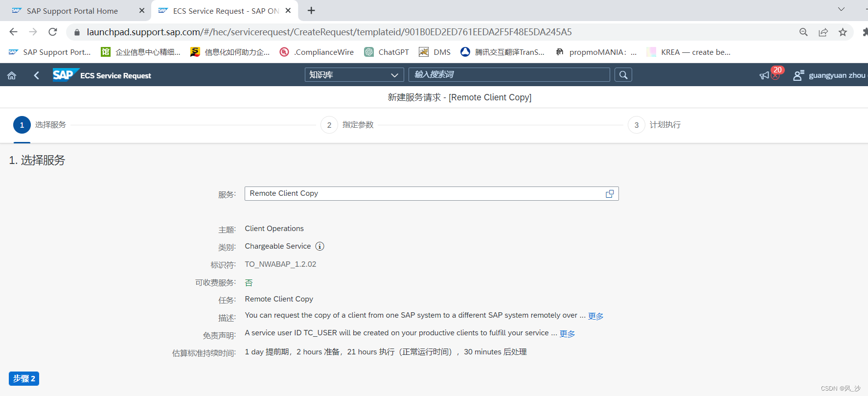The width and height of the screenshot is (868, 396).
Task: Click user name guangyuan zhou
Action: (x=837, y=75)
